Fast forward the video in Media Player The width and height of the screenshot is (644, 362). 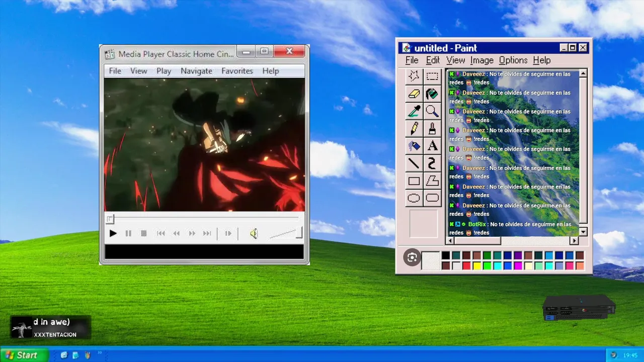[192, 233]
